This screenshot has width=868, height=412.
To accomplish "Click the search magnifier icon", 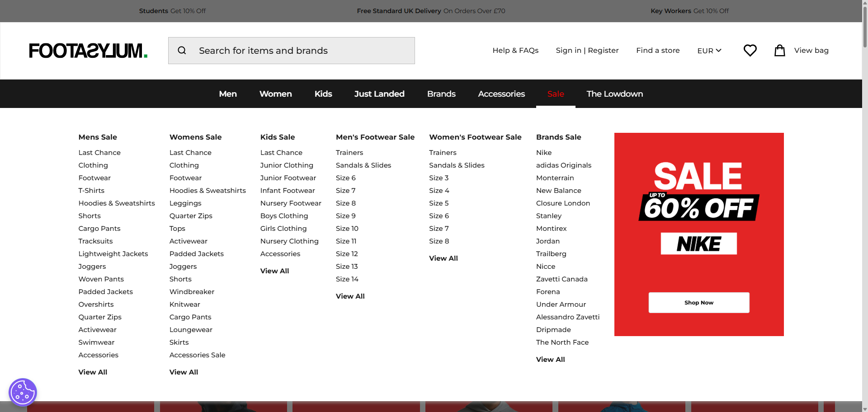I will 182,51.
